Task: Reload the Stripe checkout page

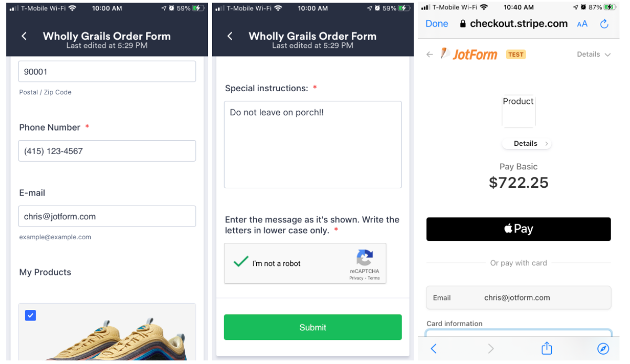Action: click(x=604, y=24)
